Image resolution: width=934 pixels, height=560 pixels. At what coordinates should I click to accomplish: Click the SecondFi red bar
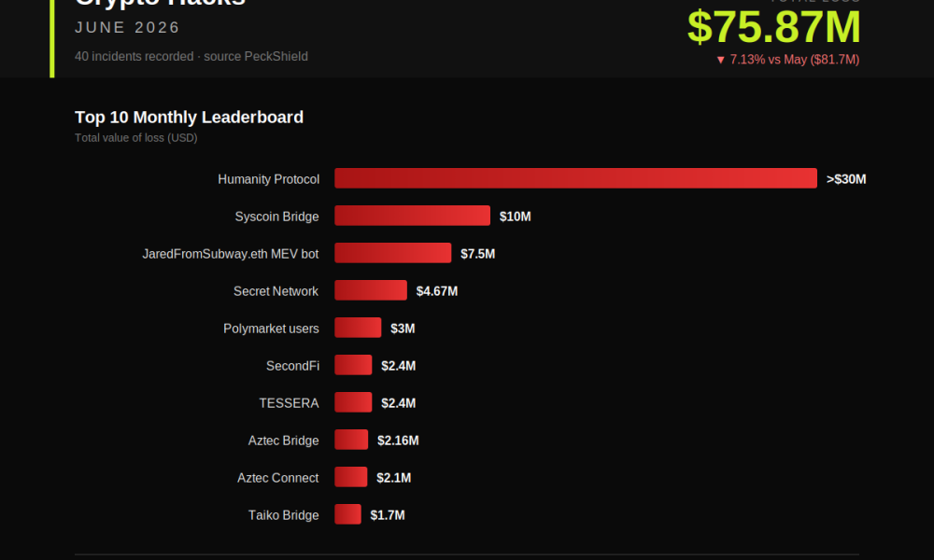353,365
